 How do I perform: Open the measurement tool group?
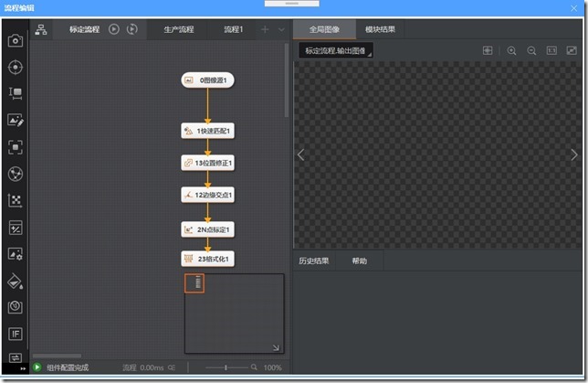pos(16,93)
